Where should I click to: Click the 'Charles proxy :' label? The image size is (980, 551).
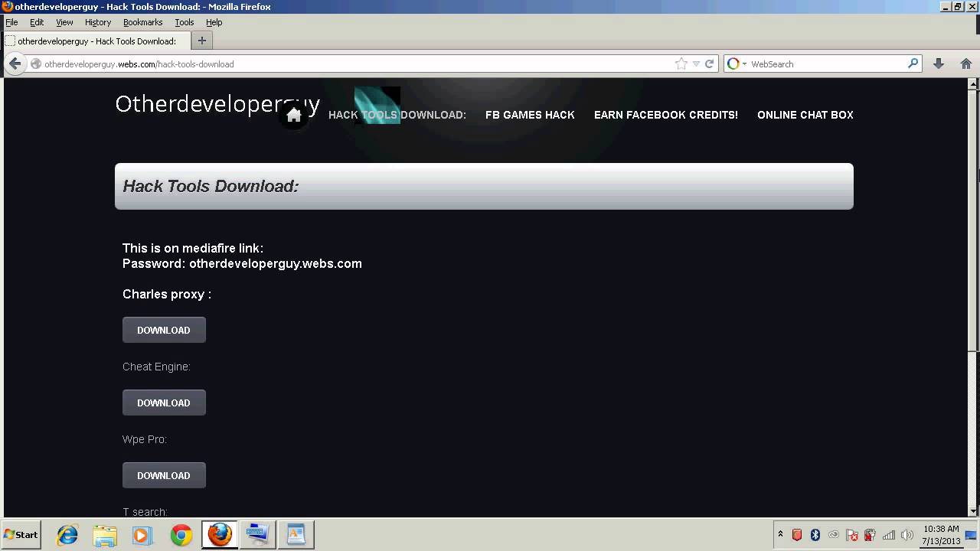pos(167,294)
